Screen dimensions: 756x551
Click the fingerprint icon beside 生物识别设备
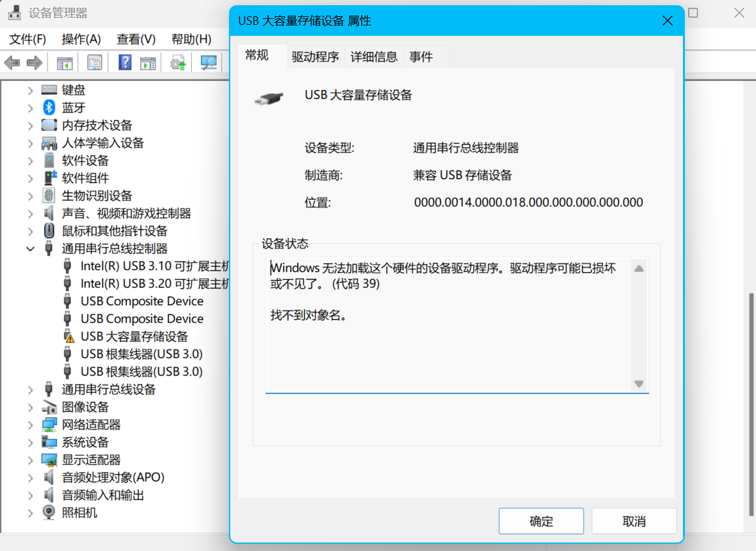(49, 195)
